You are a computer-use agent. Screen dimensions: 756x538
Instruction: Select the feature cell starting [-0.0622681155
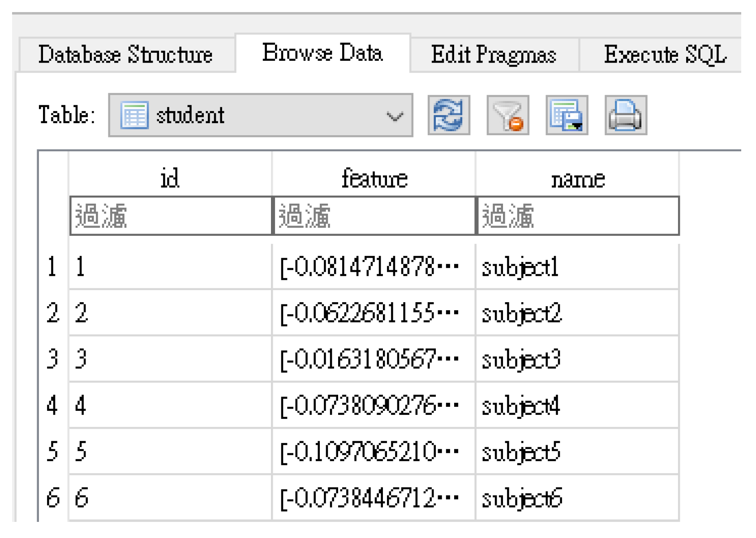coord(374,313)
